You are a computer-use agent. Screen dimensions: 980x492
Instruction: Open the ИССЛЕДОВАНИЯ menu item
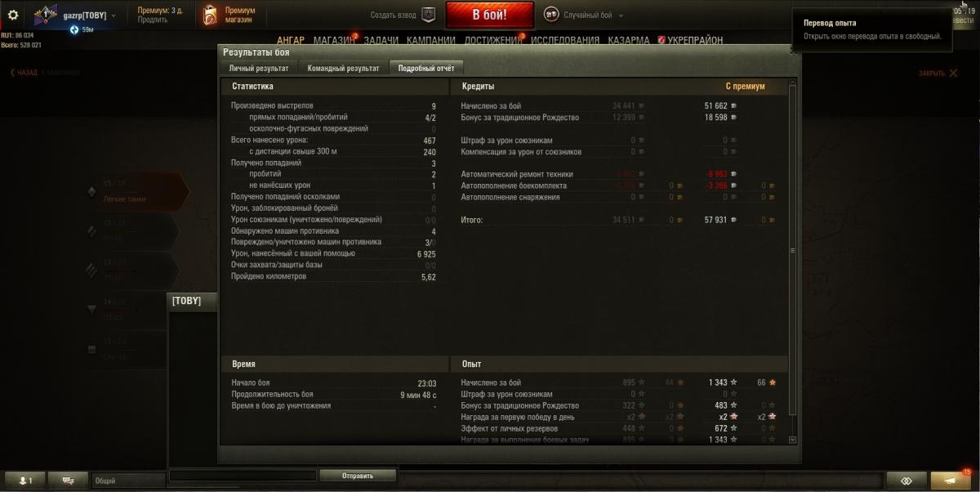pyautogui.click(x=565, y=40)
